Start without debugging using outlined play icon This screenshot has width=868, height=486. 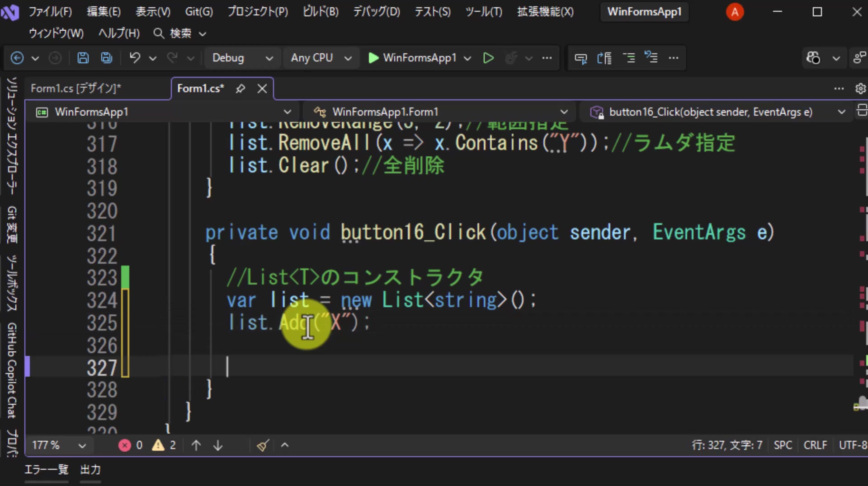tap(488, 58)
